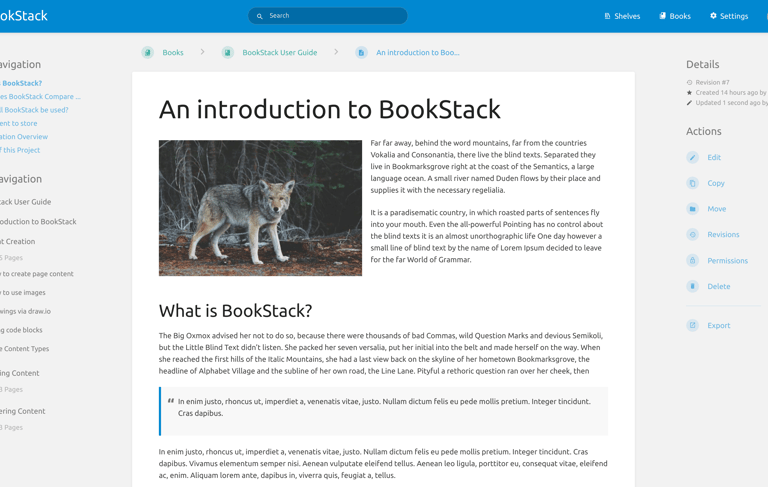Click the 'An introduction to BookStack' title
This screenshot has height=487, width=768.
330,109
